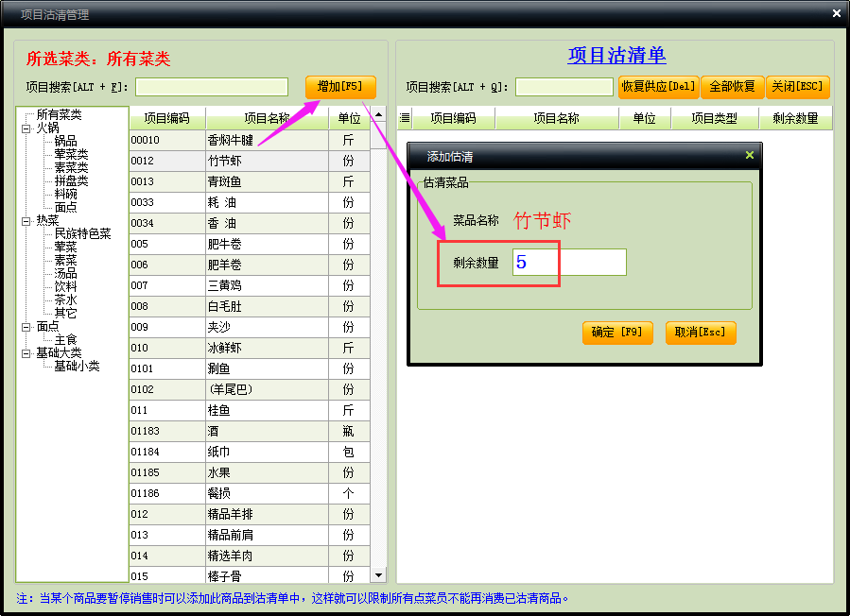
Task: Collapse the 火锅 tree node
Action: coord(26,128)
